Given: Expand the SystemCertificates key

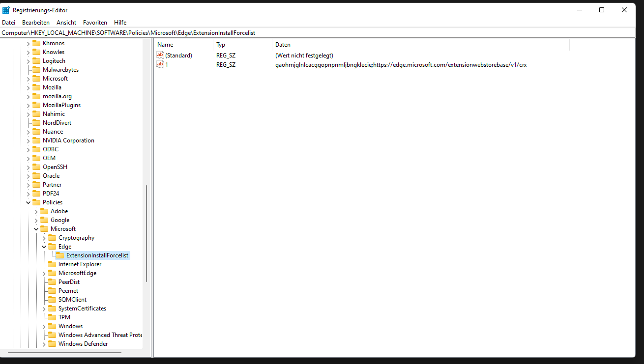Looking at the screenshot, I should (x=44, y=308).
